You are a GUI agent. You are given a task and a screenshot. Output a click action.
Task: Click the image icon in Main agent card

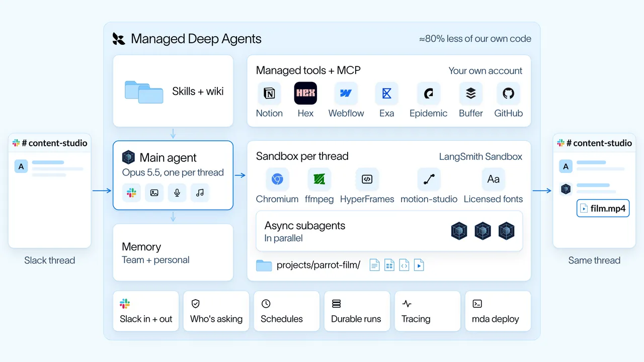(x=154, y=193)
